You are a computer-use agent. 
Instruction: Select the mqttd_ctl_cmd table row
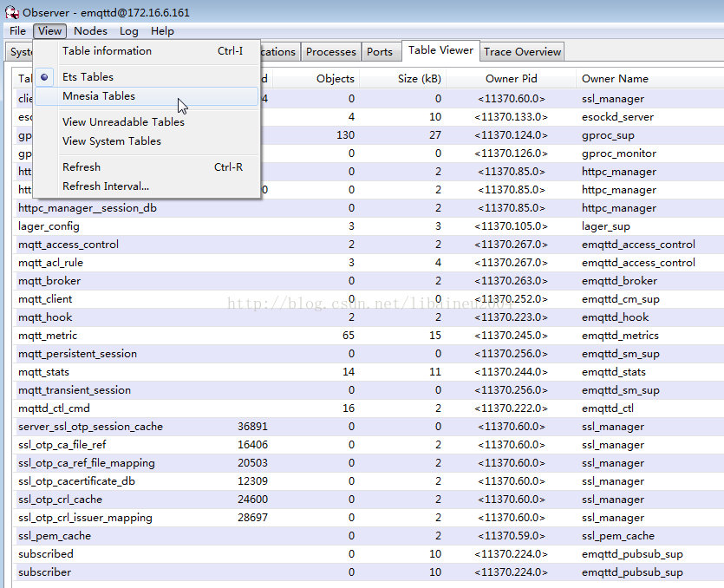[x=369, y=408]
